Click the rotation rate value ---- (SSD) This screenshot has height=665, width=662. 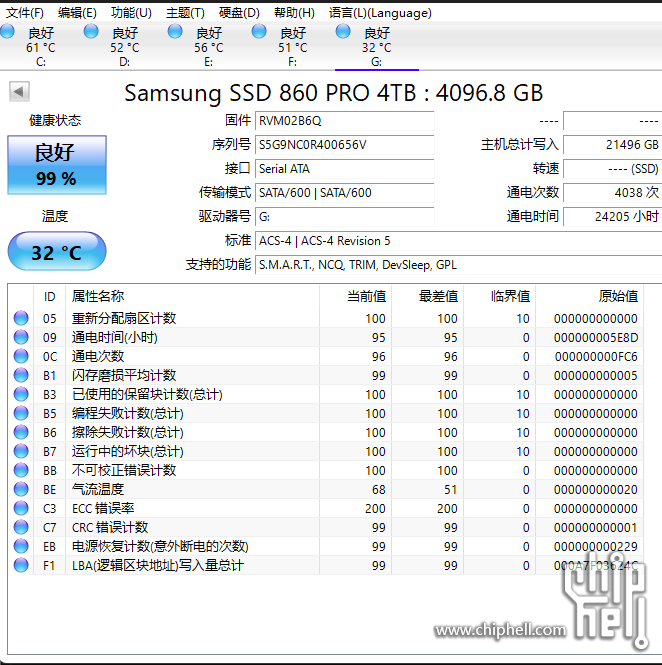pos(612,169)
